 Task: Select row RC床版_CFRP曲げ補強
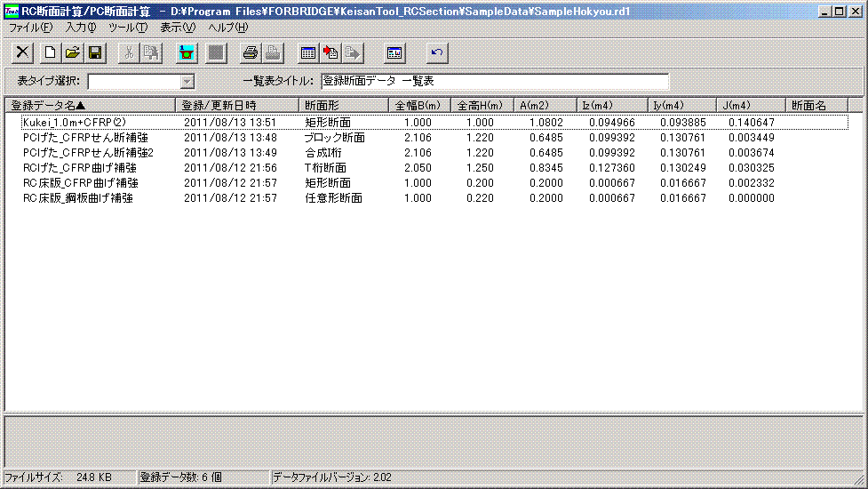[434, 183]
